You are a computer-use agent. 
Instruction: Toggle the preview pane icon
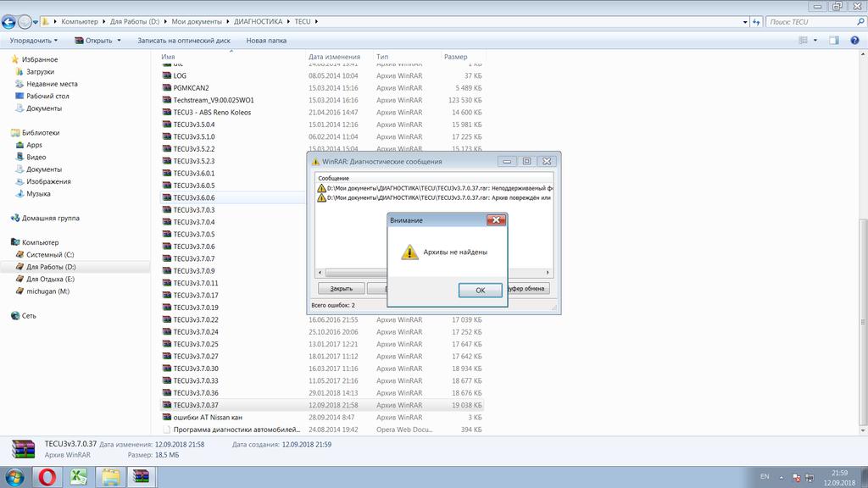(x=833, y=40)
